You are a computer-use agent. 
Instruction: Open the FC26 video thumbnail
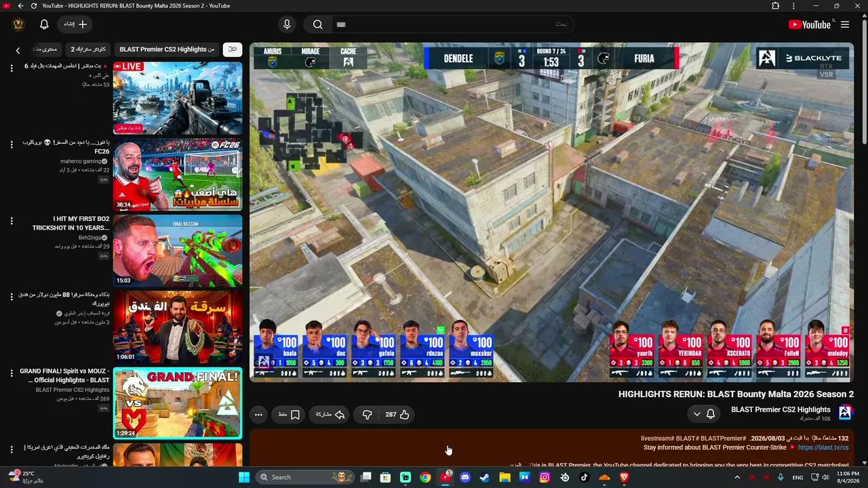[178, 175]
